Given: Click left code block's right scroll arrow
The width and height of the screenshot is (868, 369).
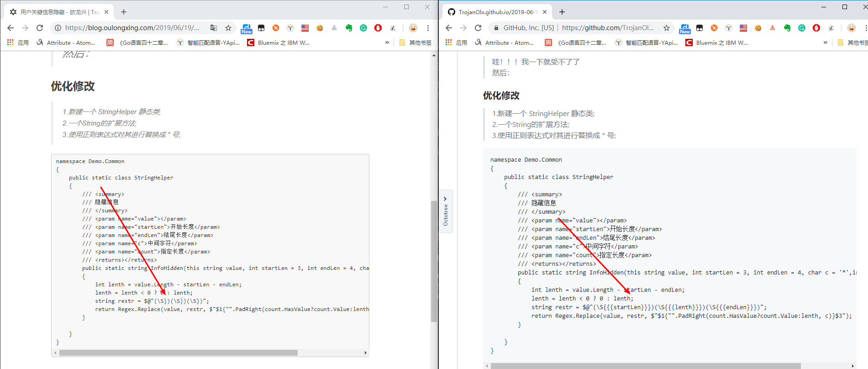Looking at the screenshot, I should (366, 353).
